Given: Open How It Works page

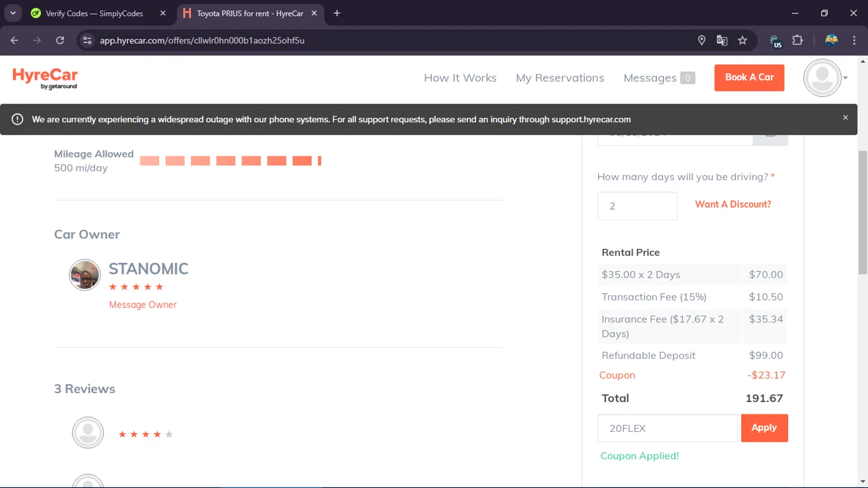Looking at the screenshot, I should 460,78.
